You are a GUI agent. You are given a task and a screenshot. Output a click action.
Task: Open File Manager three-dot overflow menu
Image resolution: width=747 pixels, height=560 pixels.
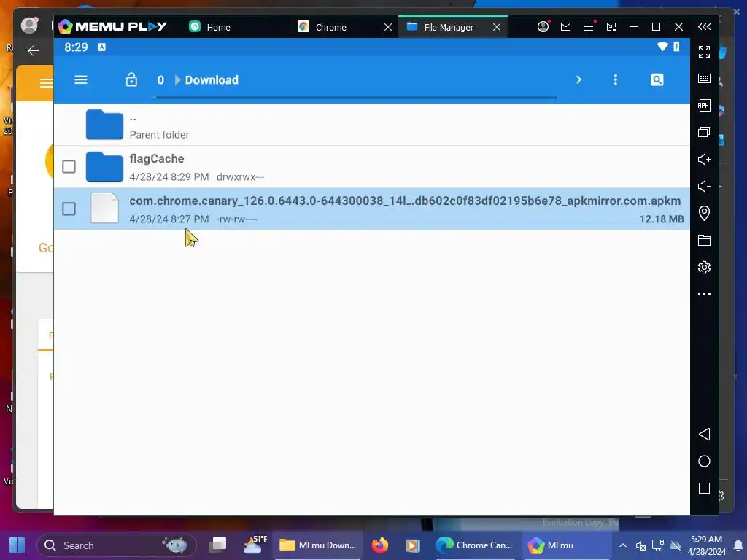click(616, 79)
